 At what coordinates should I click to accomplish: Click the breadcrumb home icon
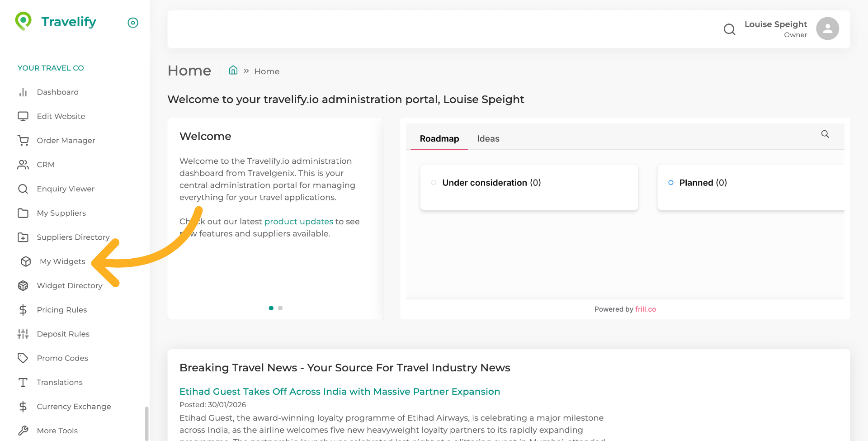pos(233,70)
